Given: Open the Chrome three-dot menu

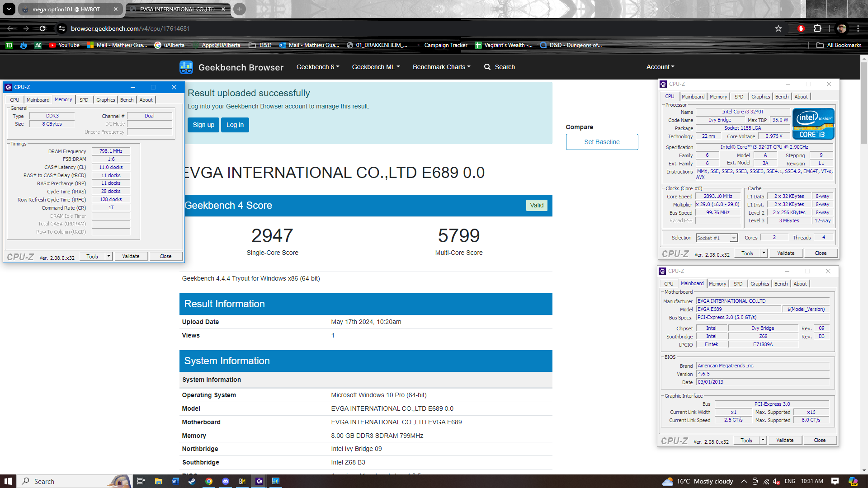Looking at the screenshot, I should pyautogui.click(x=858, y=28).
